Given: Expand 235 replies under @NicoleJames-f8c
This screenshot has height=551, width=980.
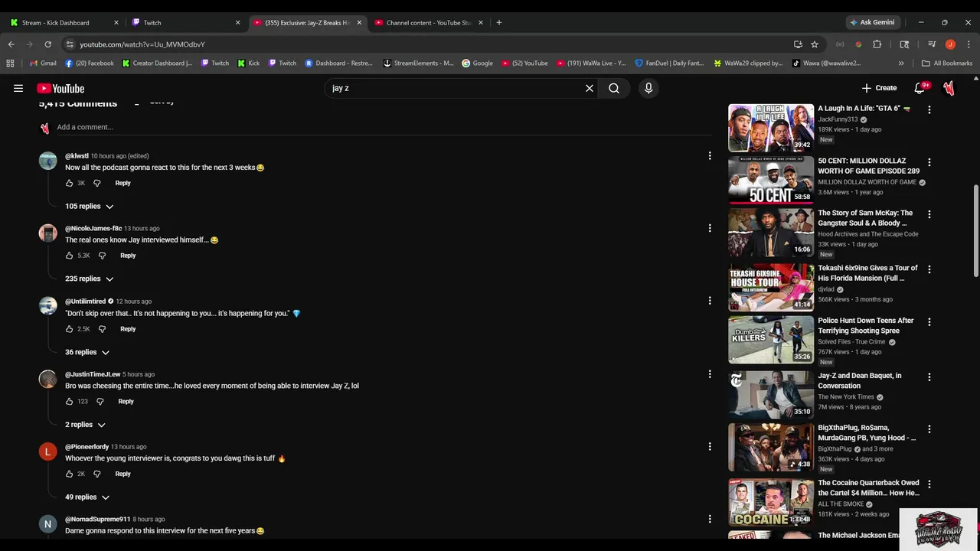Looking at the screenshot, I should point(90,279).
